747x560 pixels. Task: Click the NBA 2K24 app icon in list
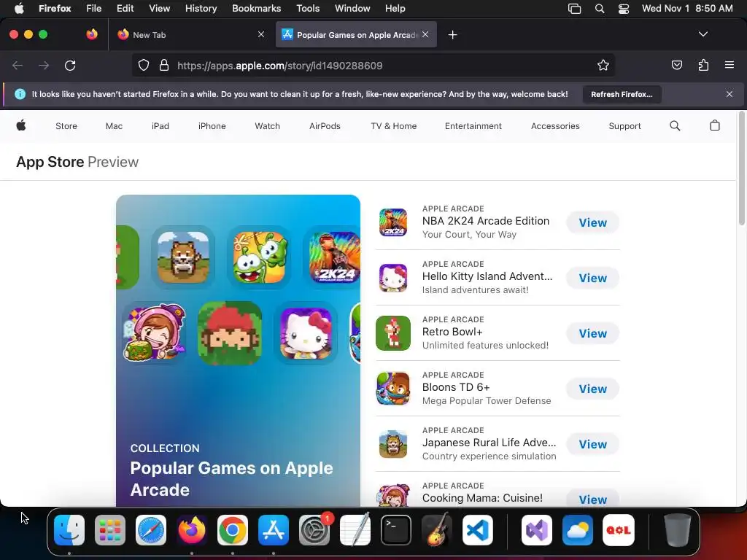pyautogui.click(x=393, y=222)
